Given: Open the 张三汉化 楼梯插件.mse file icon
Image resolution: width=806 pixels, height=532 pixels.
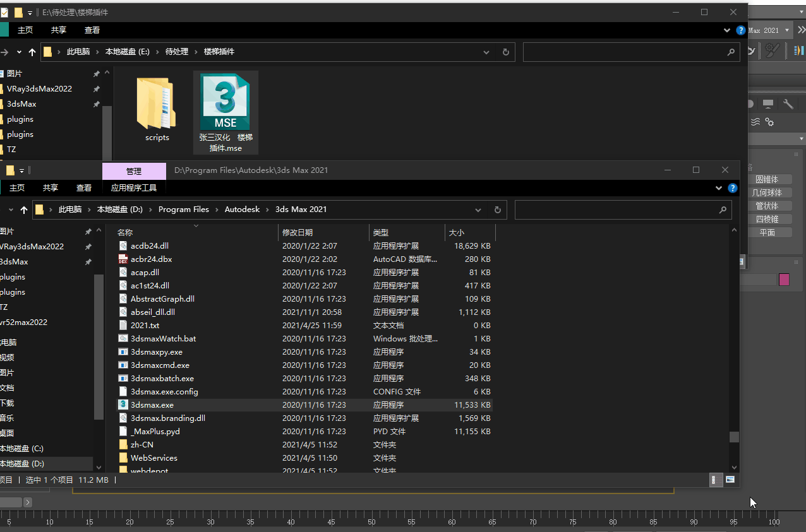Looking at the screenshot, I should (225, 102).
